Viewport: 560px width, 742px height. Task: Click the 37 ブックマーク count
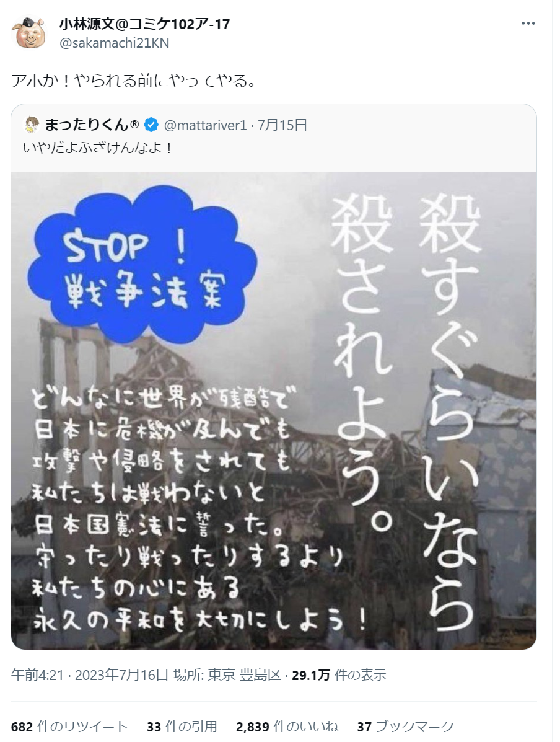point(406,727)
